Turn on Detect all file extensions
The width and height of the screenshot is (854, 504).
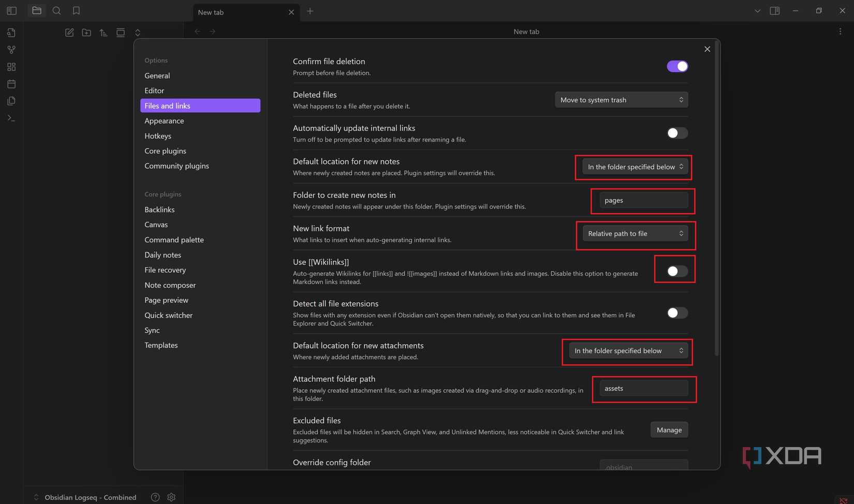[x=677, y=313]
